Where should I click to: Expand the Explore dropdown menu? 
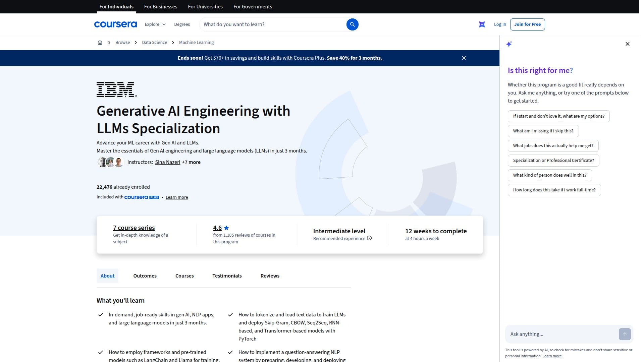click(155, 24)
